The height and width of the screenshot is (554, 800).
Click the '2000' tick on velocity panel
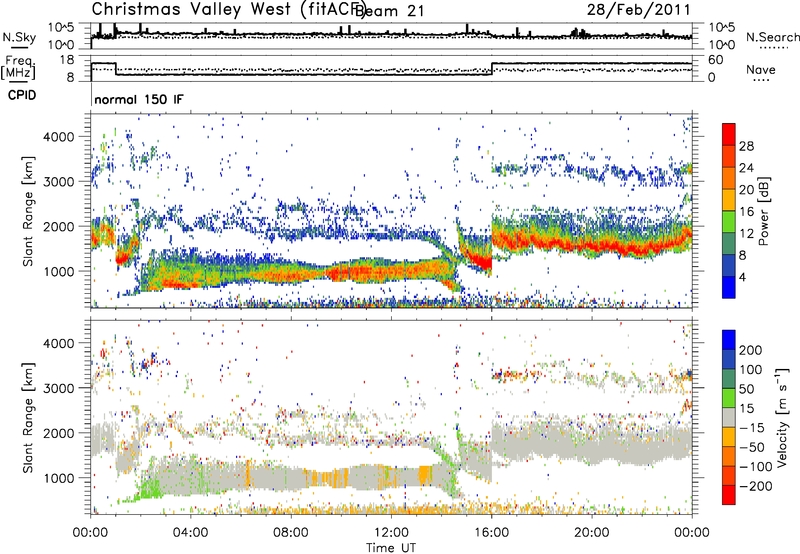click(59, 433)
